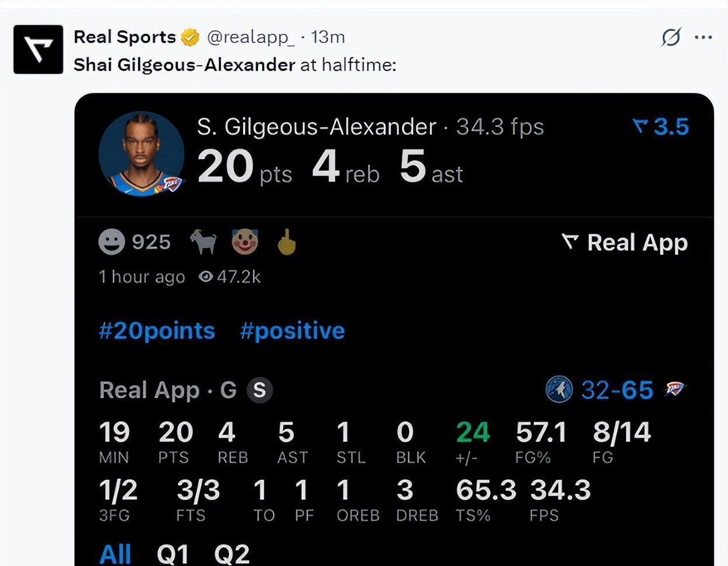Click the eye icon showing 47.2k views
728x566 pixels.
pos(205,276)
